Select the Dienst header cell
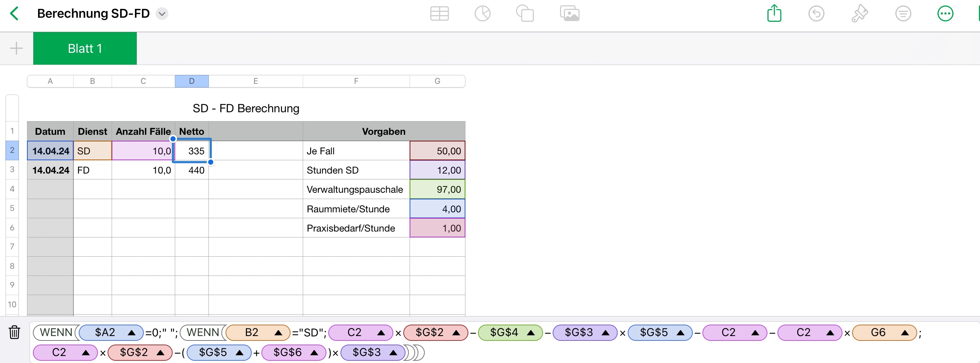The width and height of the screenshot is (980, 363). pos(92,131)
